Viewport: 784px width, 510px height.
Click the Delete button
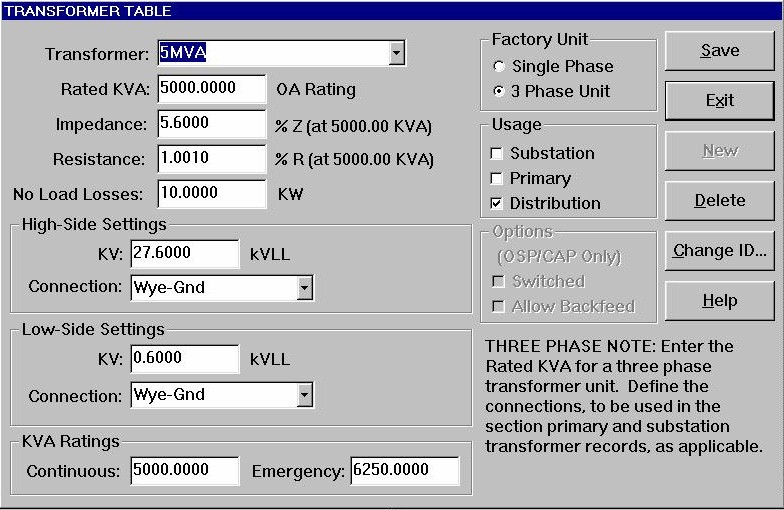(x=719, y=200)
